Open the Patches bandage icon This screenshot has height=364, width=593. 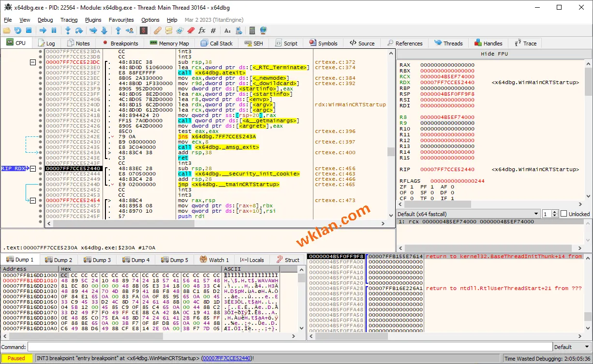point(157,30)
